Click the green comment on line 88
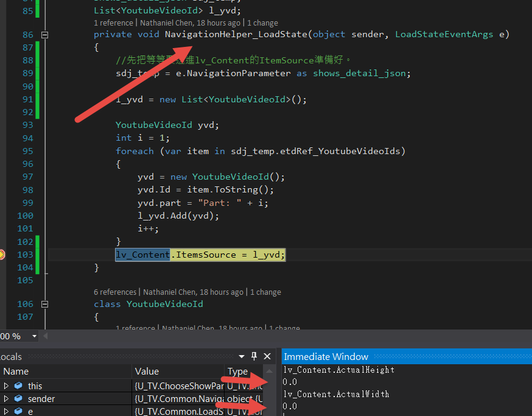 233,60
